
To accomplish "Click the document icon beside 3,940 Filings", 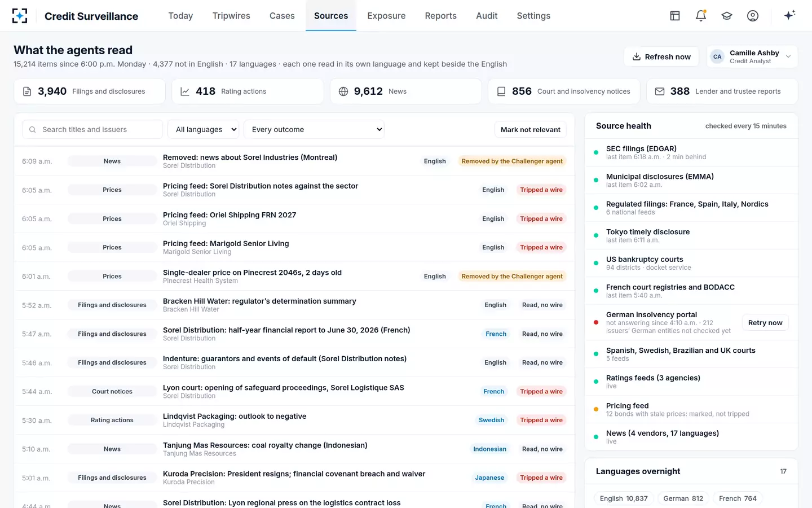I will click(x=27, y=91).
